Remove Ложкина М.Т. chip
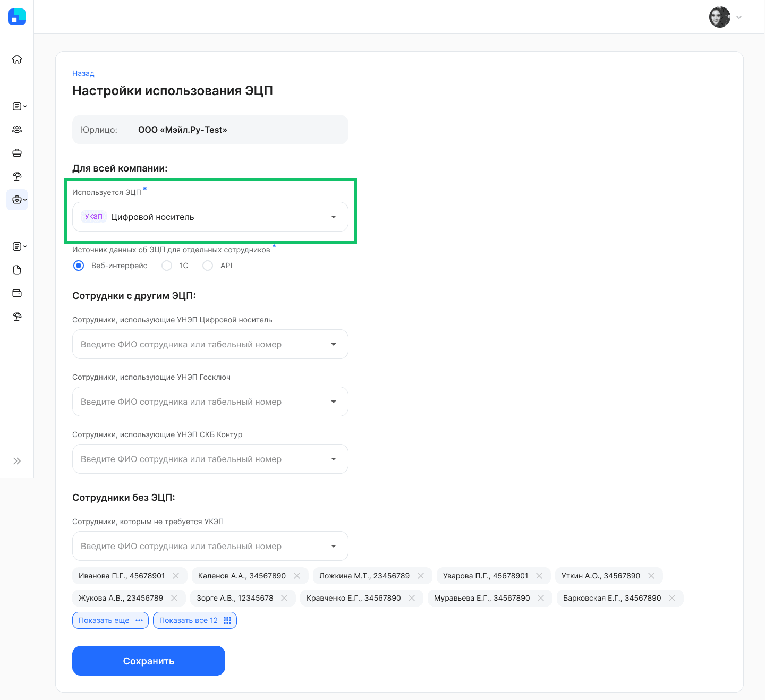Screen dimensions: 765x700 (x=421, y=576)
